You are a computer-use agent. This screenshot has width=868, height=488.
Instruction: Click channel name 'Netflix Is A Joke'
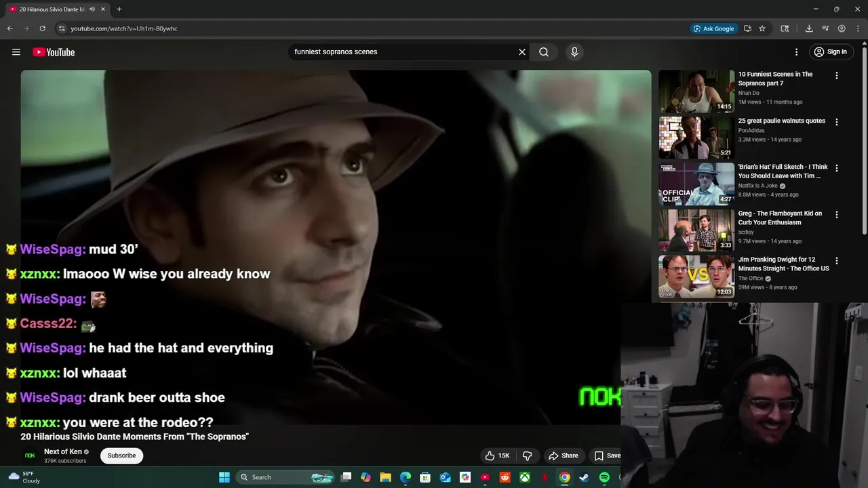click(x=758, y=186)
